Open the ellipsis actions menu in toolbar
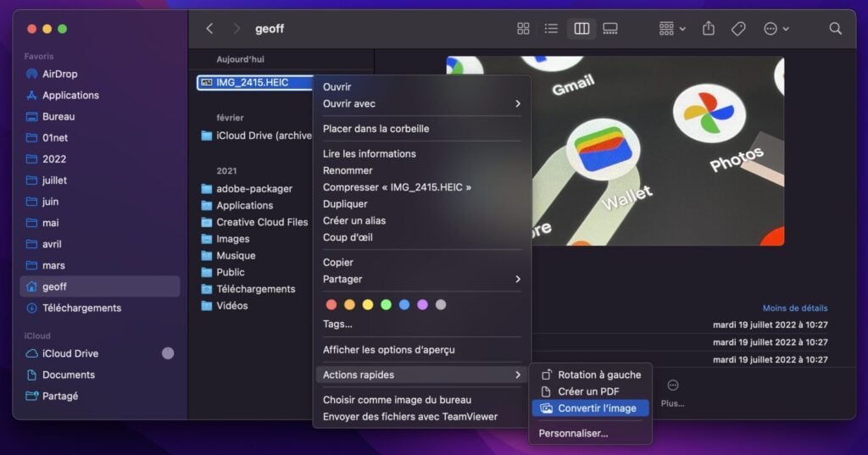This screenshot has width=868, height=455. (776, 29)
